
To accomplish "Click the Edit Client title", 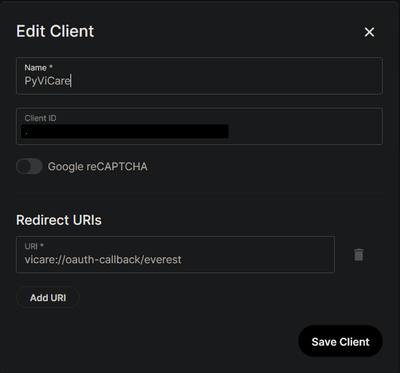I will point(55,31).
